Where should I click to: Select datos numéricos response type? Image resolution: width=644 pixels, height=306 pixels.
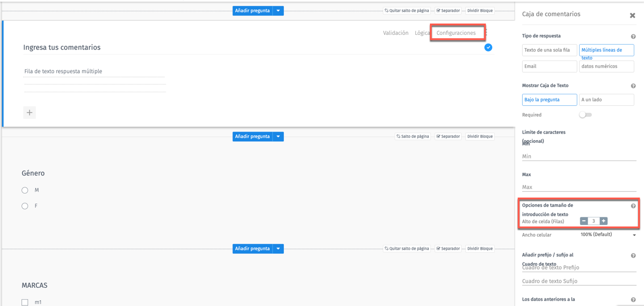606,66
